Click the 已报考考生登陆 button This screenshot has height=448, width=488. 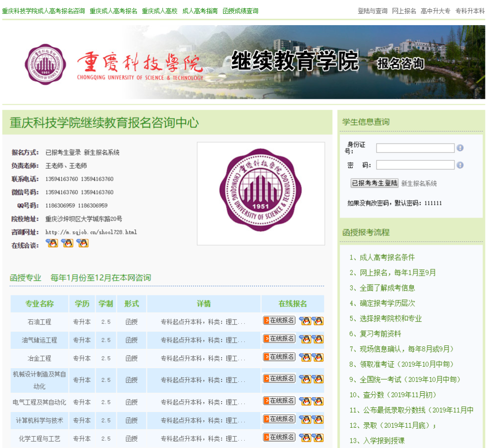click(x=375, y=183)
